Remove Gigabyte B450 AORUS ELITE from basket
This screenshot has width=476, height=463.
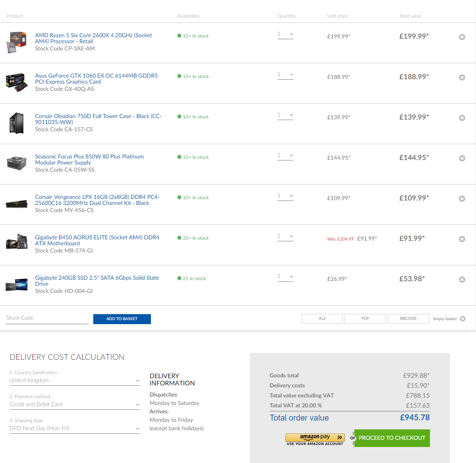tap(462, 239)
